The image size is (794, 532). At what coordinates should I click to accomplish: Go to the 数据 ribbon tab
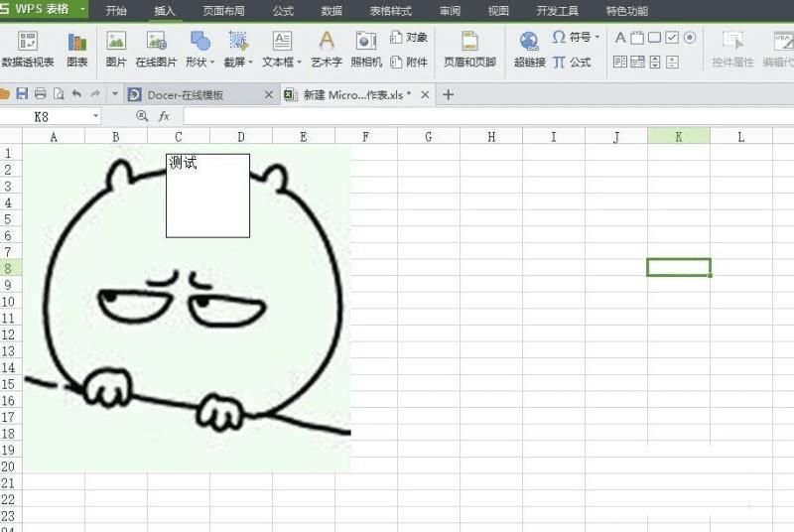(331, 11)
